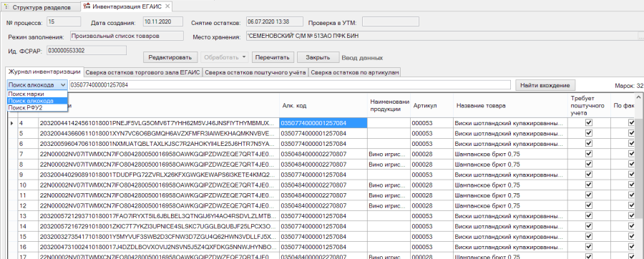Open the Сверка остатков по артикулам tab
644x259 pixels.
coord(354,73)
